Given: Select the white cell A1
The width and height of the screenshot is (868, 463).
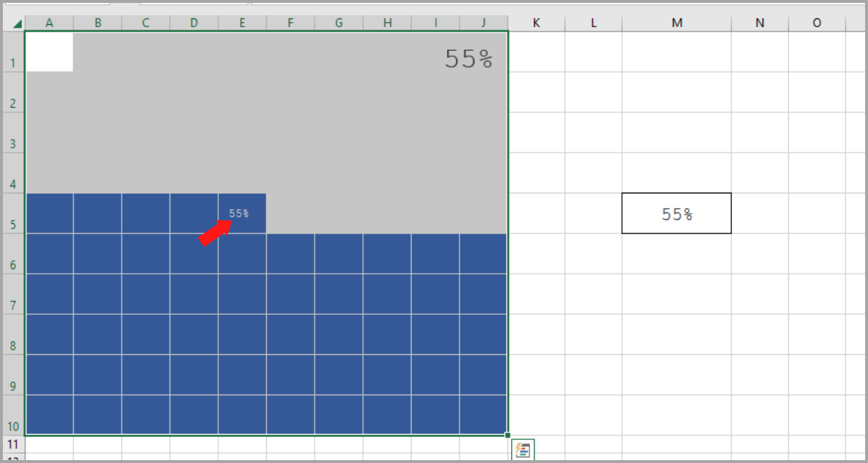Looking at the screenshot, I should coord(49,52).
